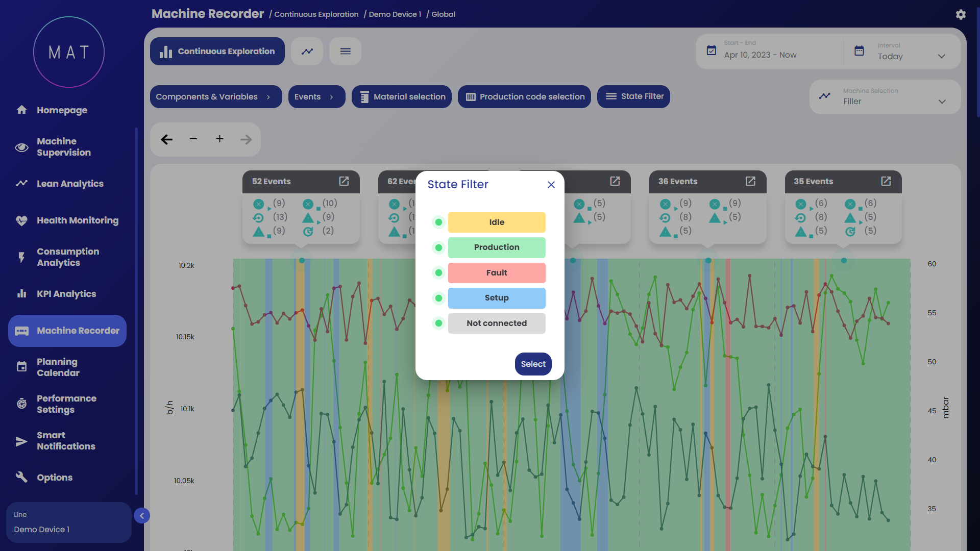Collapse sidebar with round chevron button
980x551 pixels.
point(142,516)
